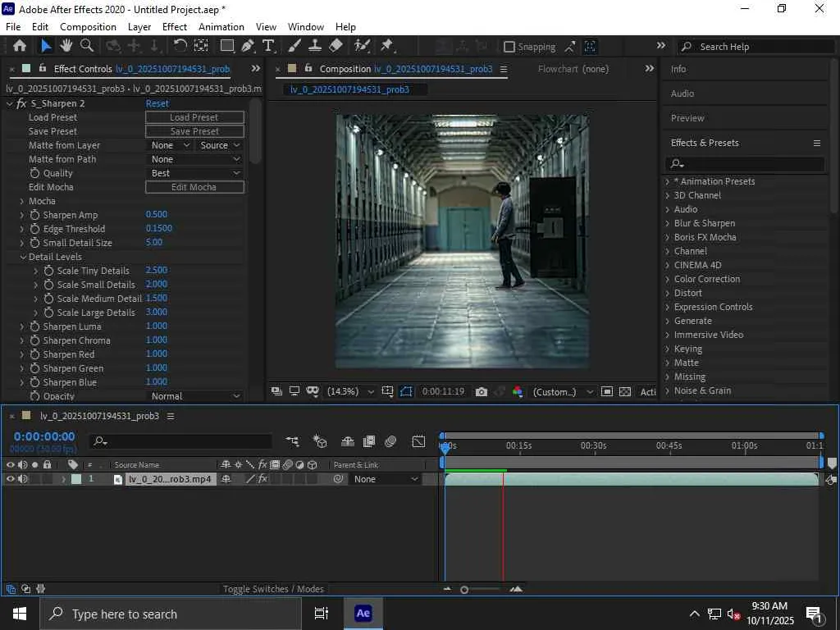Click the Edit Mocha button
840x630 pixels.
194,187
